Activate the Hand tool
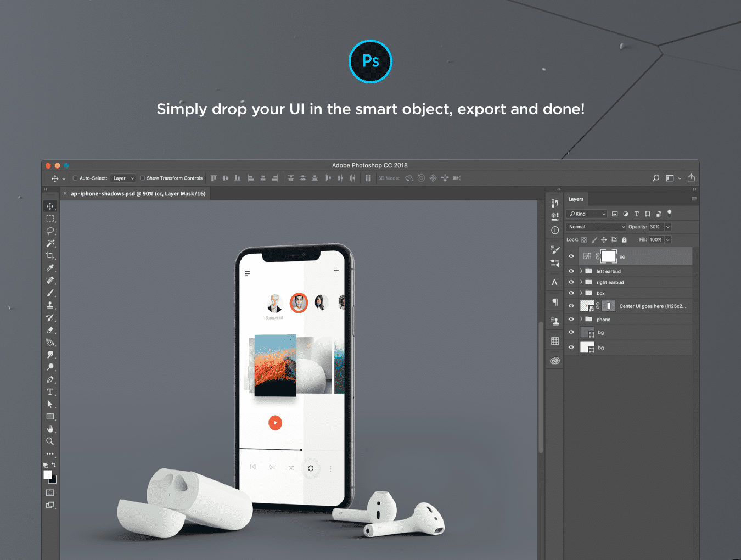The width and height of the screenshot is (741, 560). click(50, 429)
